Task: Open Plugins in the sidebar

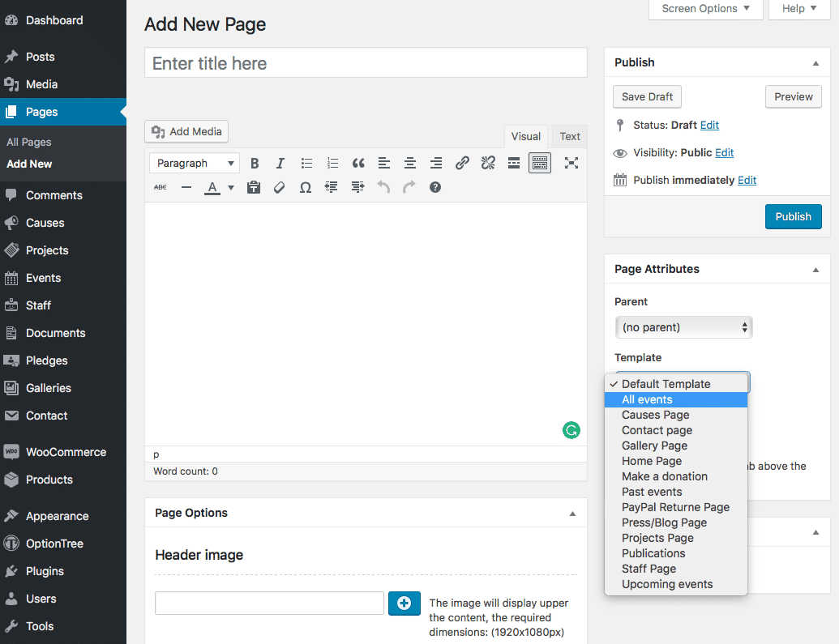Action: [63, 571]
